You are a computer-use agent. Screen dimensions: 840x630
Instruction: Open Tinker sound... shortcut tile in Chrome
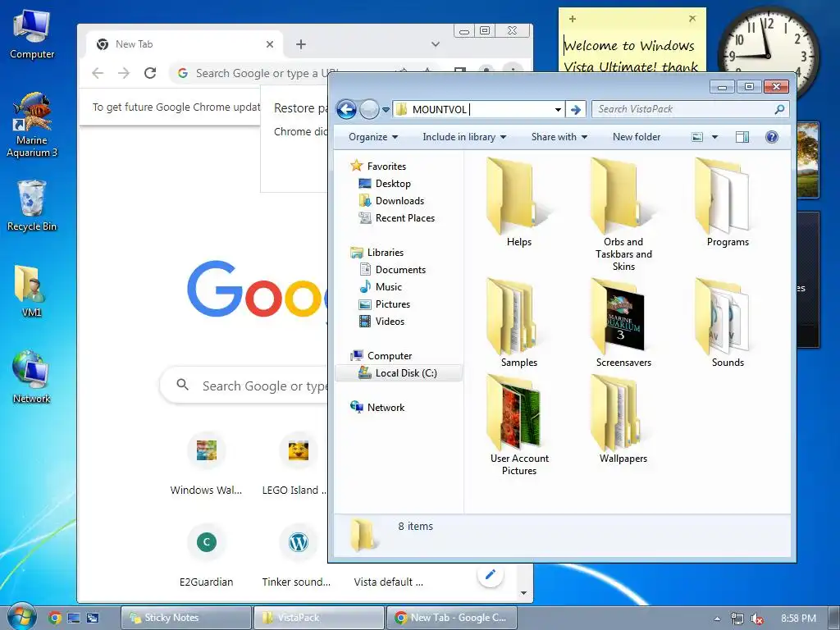pyautogui.click(x=297, y=556)
